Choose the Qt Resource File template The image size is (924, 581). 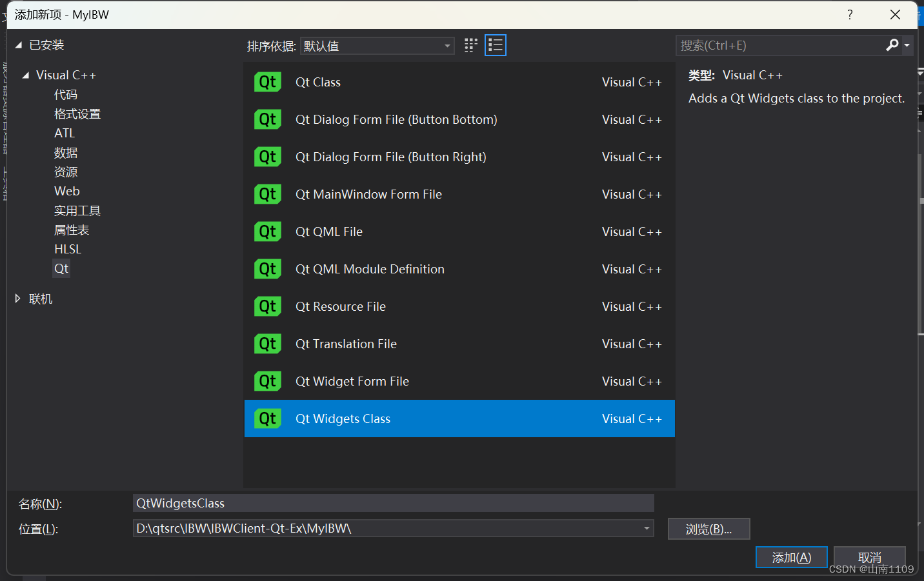pos(459,306)
